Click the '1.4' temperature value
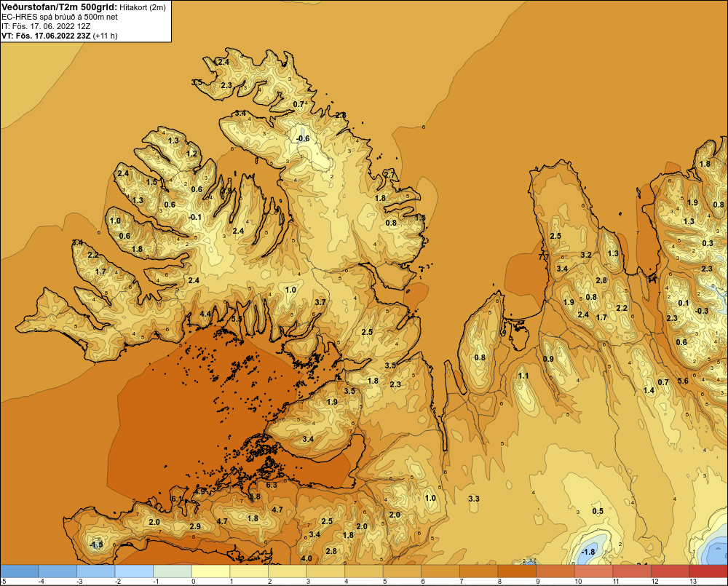Viewport: 728px width, 586px height. [649, 390]
